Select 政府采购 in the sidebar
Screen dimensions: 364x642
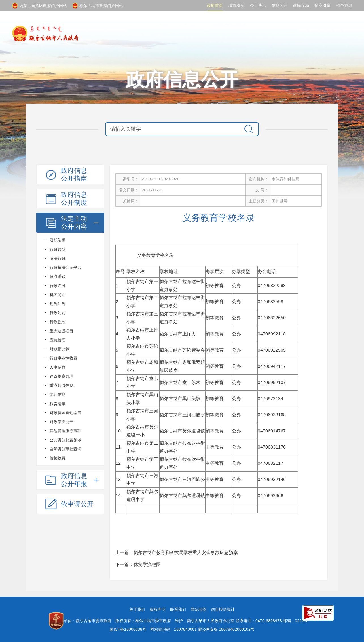(58, 276)
